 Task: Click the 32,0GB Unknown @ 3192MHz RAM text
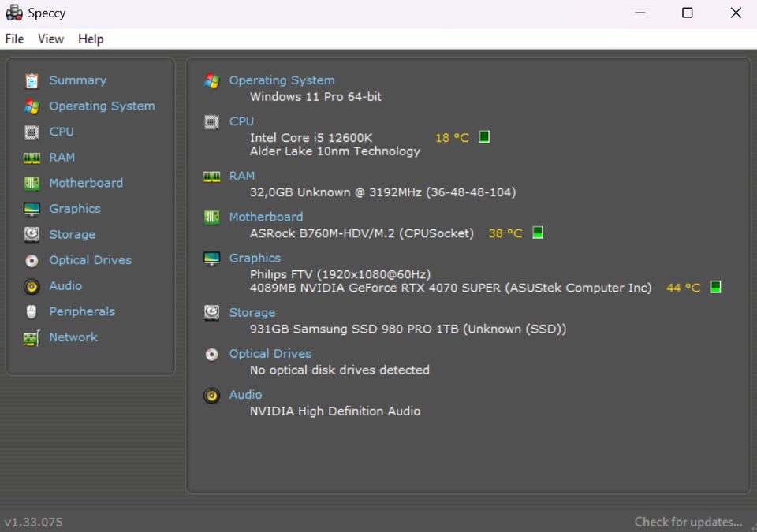click(382, 192)
